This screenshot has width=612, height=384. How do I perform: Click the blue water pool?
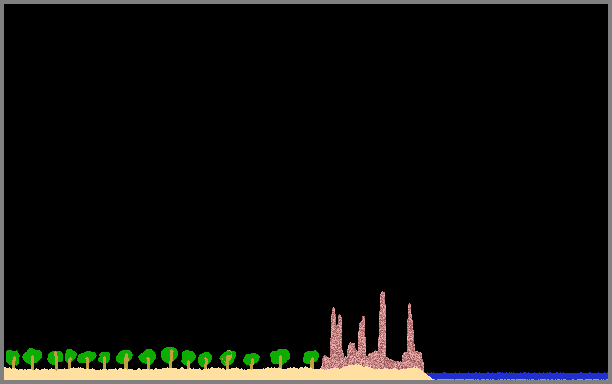(518, 376)
